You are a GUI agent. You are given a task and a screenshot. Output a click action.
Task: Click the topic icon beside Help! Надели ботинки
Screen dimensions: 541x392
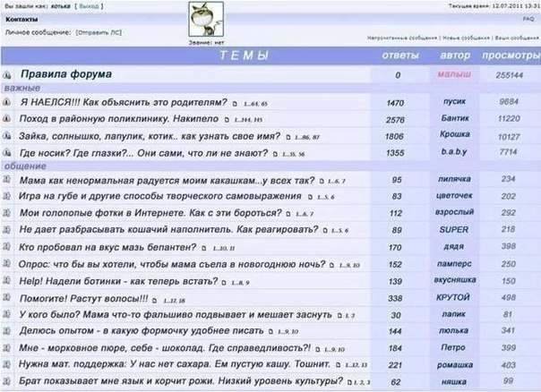tap(7, 281)
